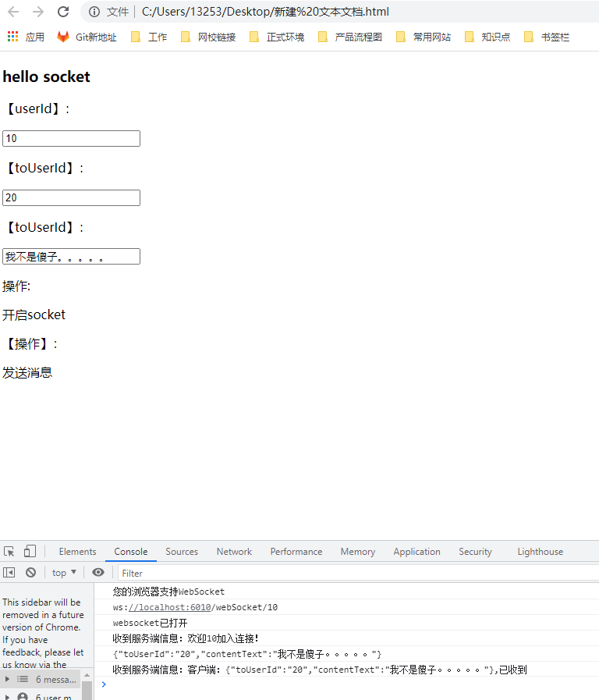This screenshot has height=700, width=599.
Task: Clear the console with the clear icon
Action: pyautogui.click(x=30, y=572)
